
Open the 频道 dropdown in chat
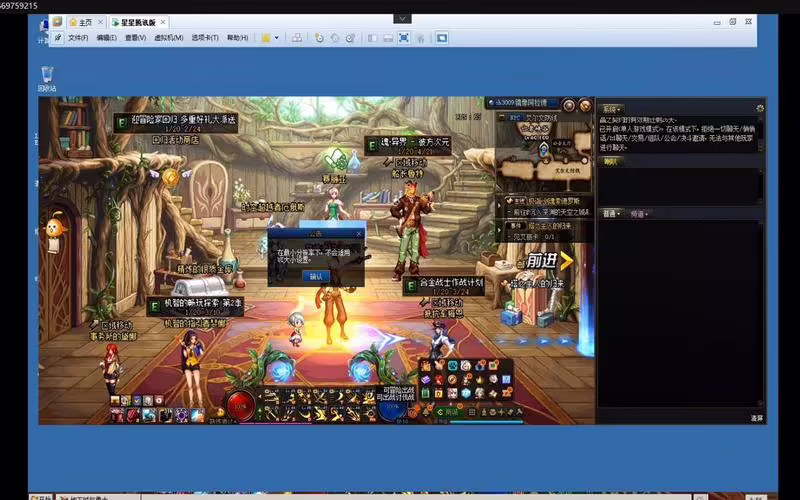(639, 214)
